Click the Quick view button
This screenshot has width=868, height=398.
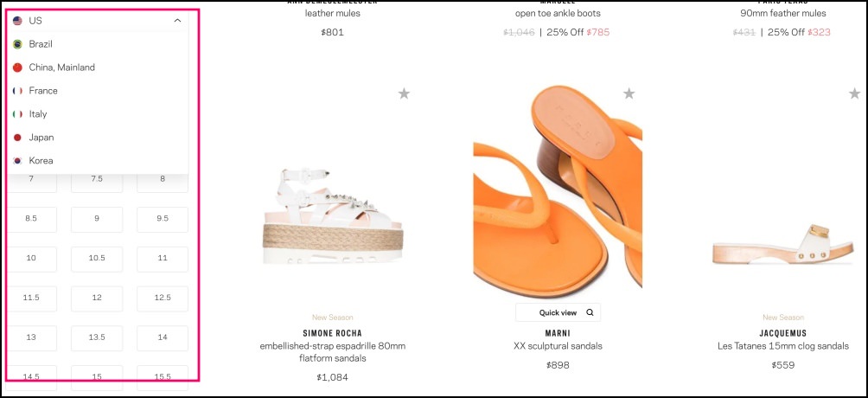pyautogui.click(x=558, y=312)
